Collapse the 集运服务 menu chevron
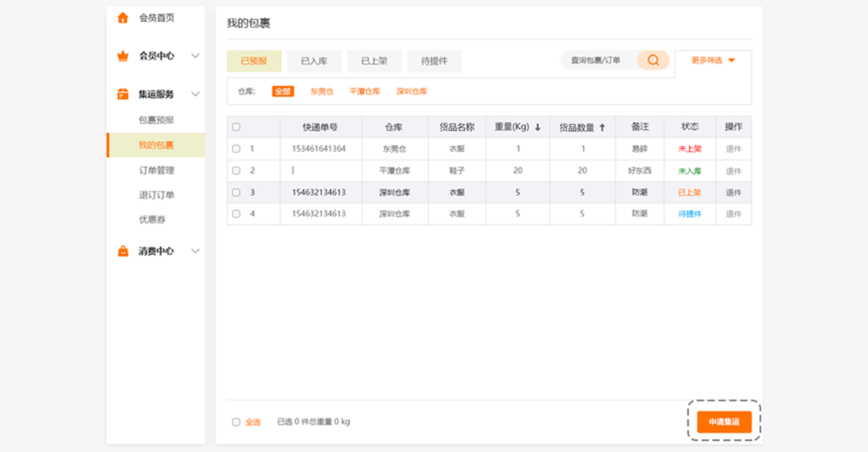This screenshot has width=868, height=452. point(195,94)
